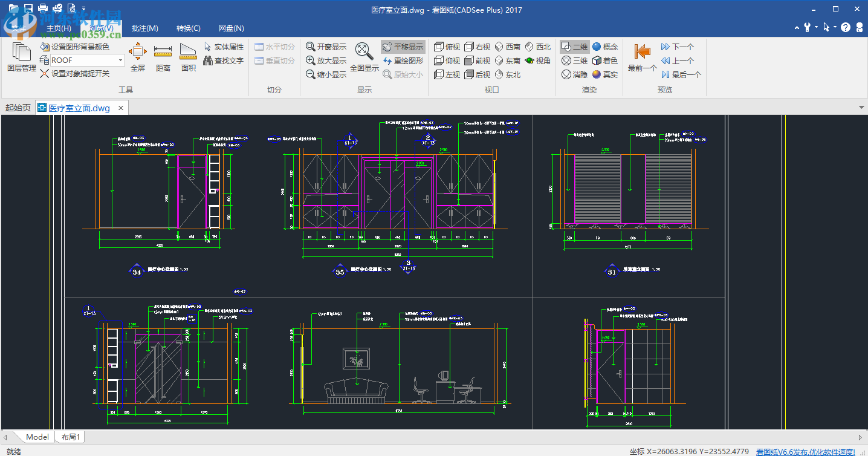Open the 图层管理 layer manager

tap(21, 57)
